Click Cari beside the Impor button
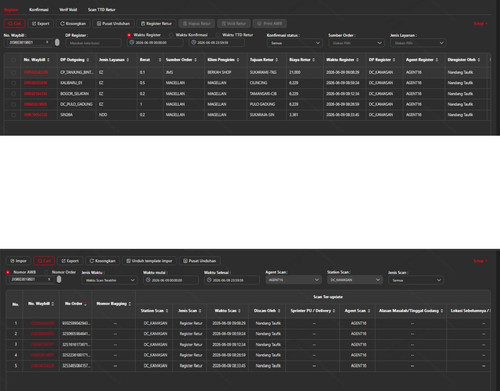 44,261
